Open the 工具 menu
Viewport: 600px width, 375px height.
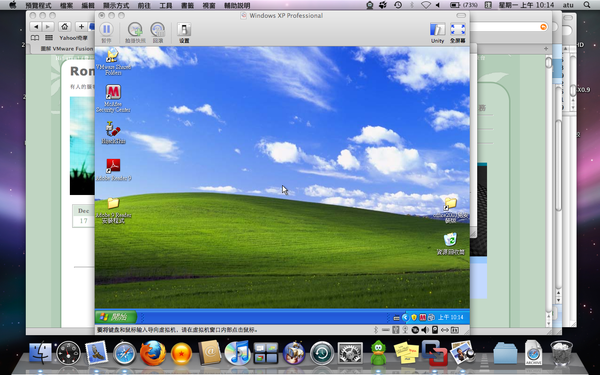point(166,5)
